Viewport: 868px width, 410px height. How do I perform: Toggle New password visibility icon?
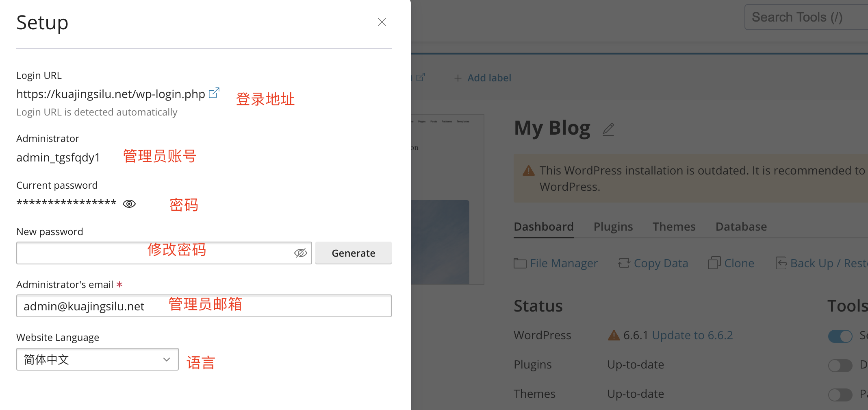[x=301, y=253]
